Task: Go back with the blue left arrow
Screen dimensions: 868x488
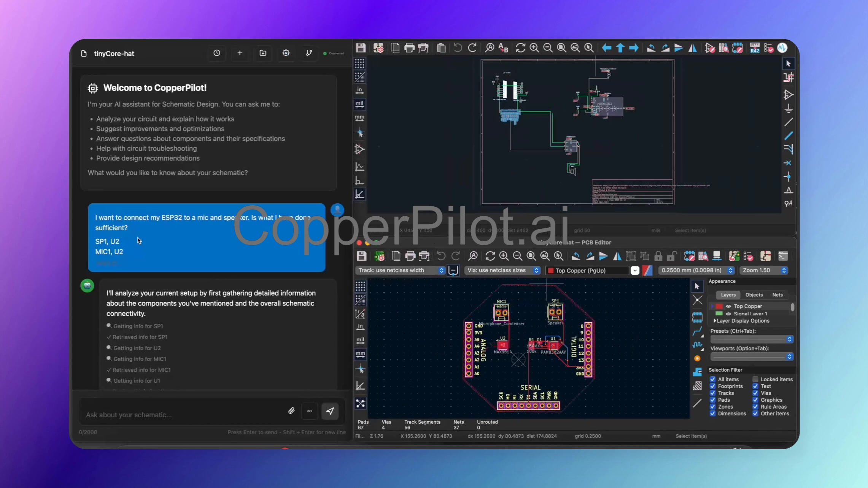Action: [x=607, y=48]
